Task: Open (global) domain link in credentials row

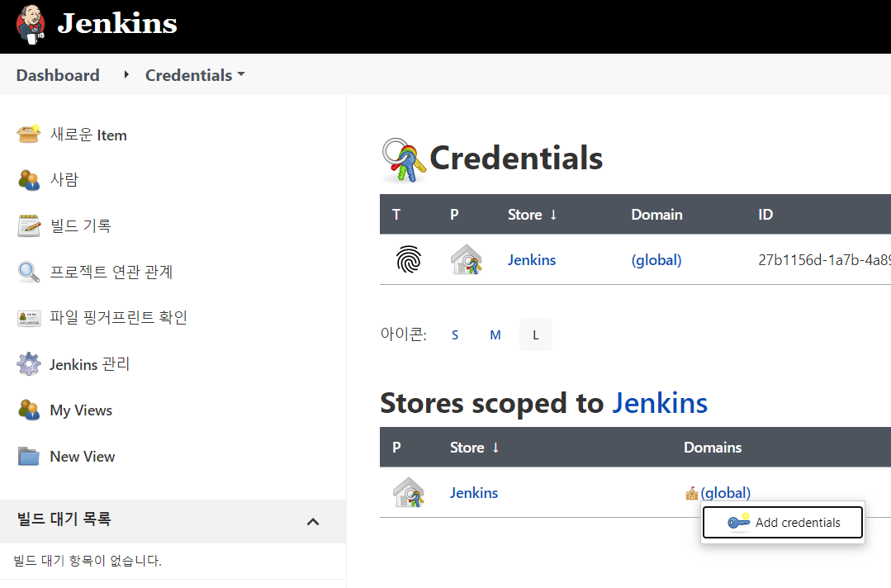Action: (x=656, y=260)
